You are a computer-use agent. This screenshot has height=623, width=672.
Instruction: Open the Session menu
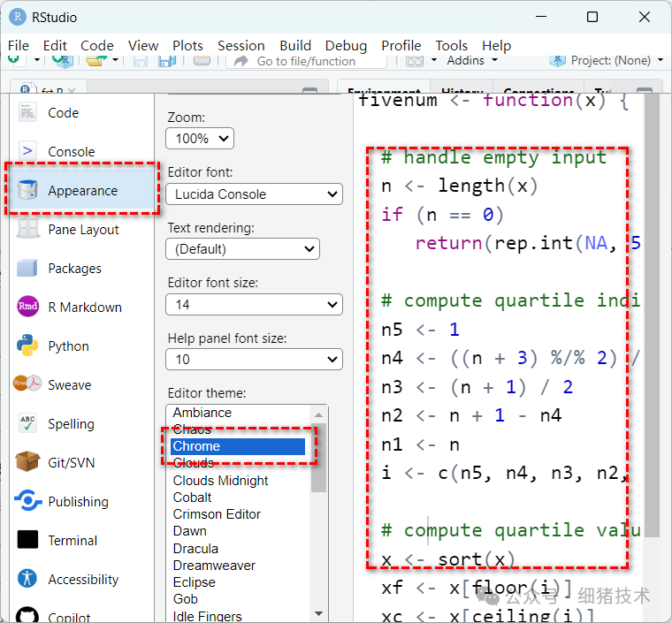coord(241,45)
